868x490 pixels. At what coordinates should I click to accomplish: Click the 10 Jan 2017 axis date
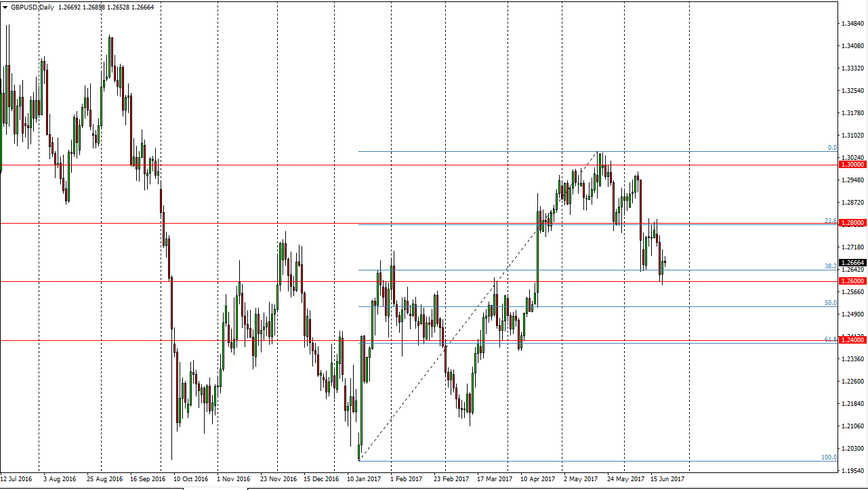point(364,478)
